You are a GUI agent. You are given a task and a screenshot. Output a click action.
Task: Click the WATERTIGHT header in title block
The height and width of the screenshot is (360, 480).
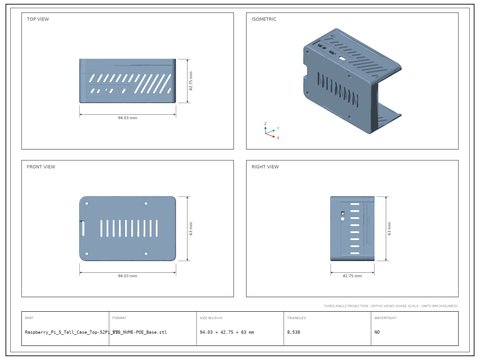point(385,318)
